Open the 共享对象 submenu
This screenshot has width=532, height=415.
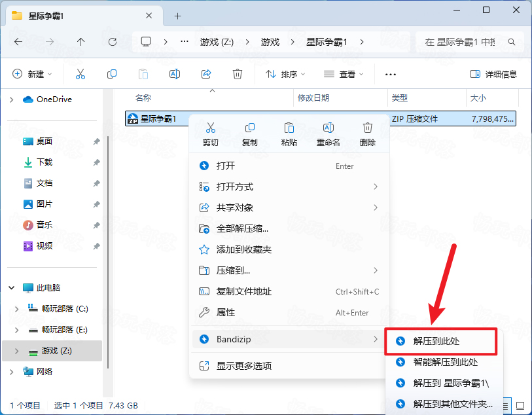[x=289, y=207]
